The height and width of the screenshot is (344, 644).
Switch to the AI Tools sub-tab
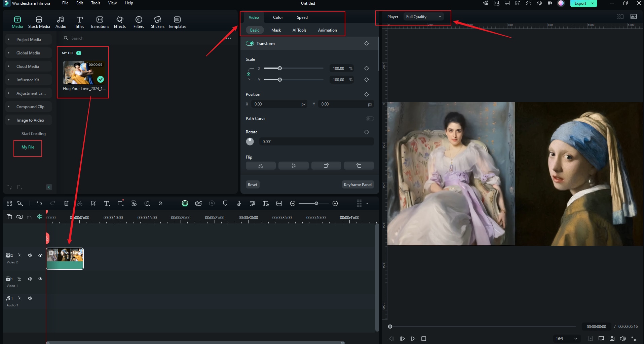pos(299,30)
